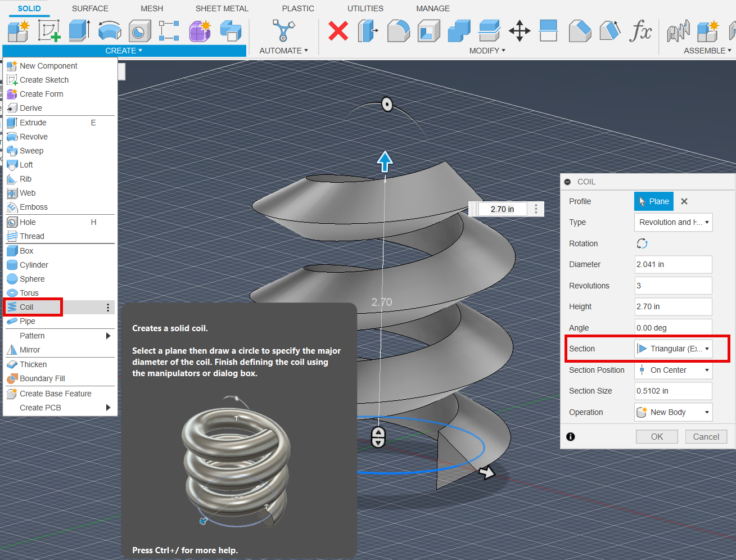Click the Diameter input field

[674, 264]
